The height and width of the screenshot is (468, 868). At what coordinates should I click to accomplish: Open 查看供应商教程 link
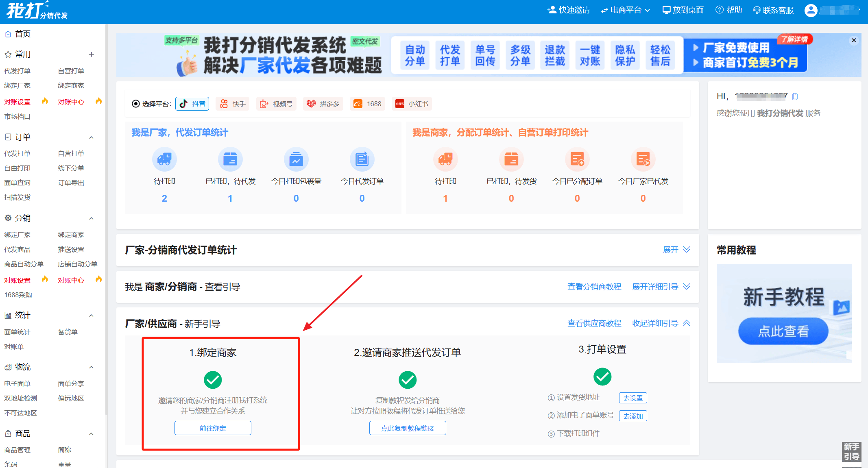(594, 323)
